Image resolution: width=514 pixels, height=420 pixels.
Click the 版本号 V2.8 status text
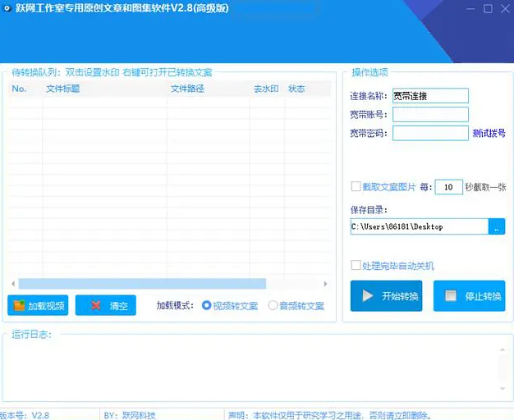pyautogui.click(x=25, y=415)
